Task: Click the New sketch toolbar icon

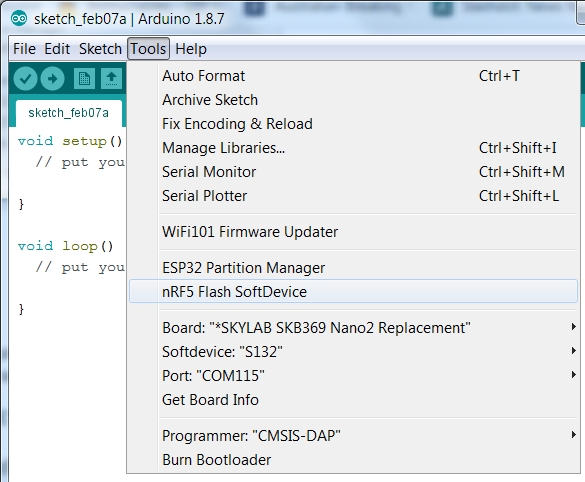Action: tap(84, 79)
